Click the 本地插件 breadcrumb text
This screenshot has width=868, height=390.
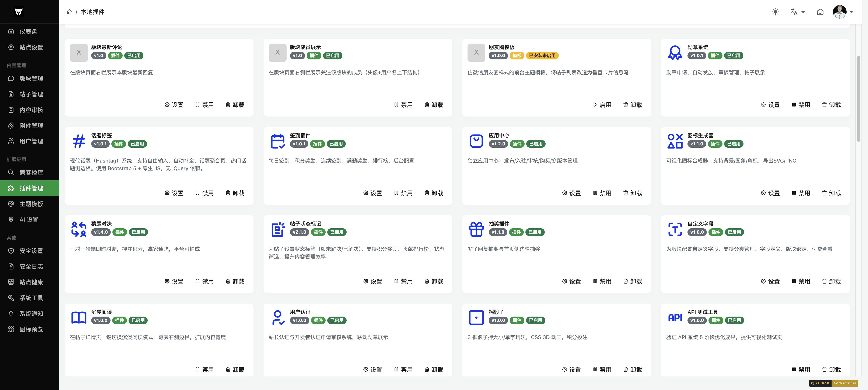coord(93,12)
